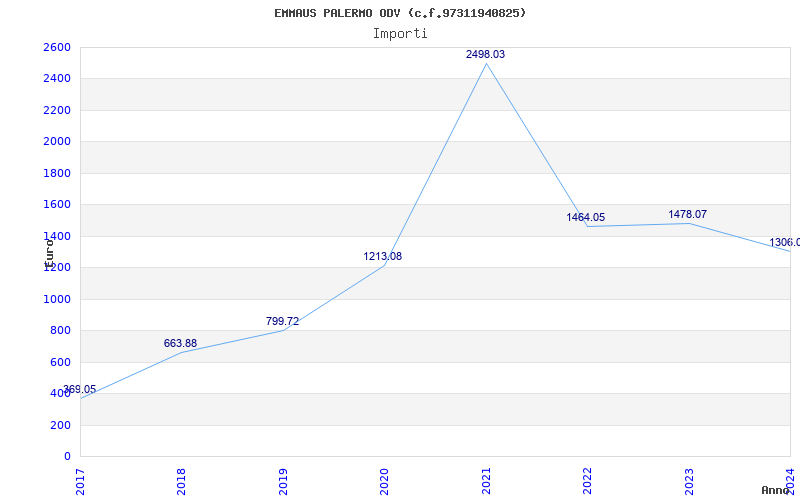Click the 2200 y-axis value
The width and height of the screenshot is (800, 500).
[57, 110]
